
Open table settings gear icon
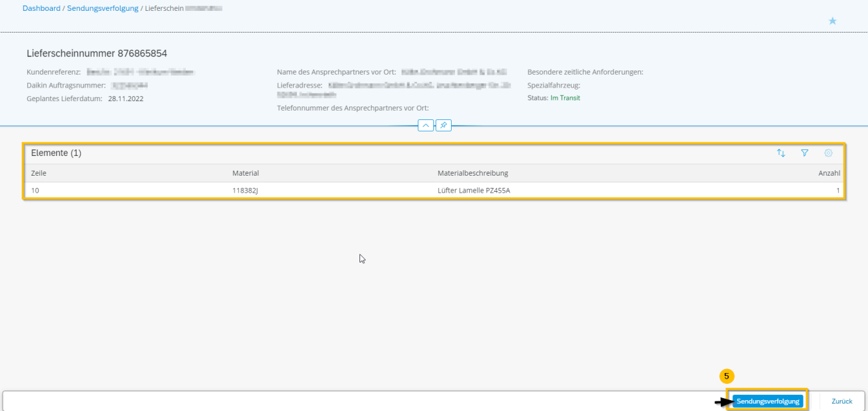coord(828,153)
